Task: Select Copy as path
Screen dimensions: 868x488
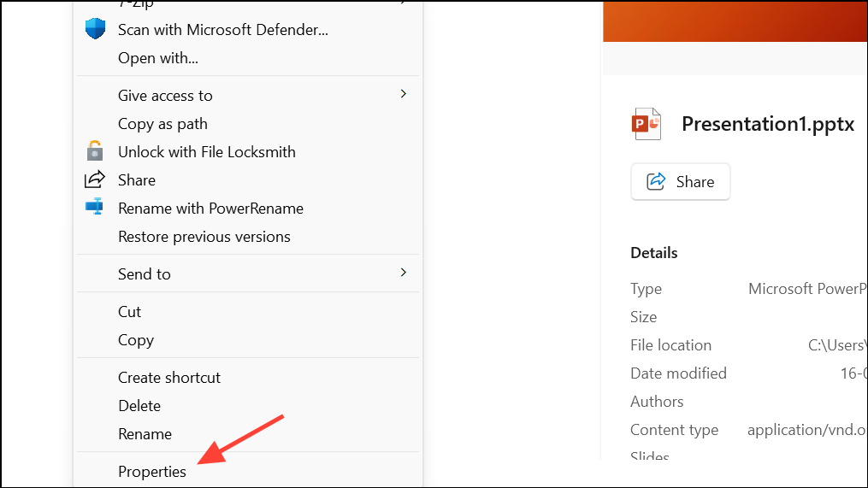Action: 162,124
